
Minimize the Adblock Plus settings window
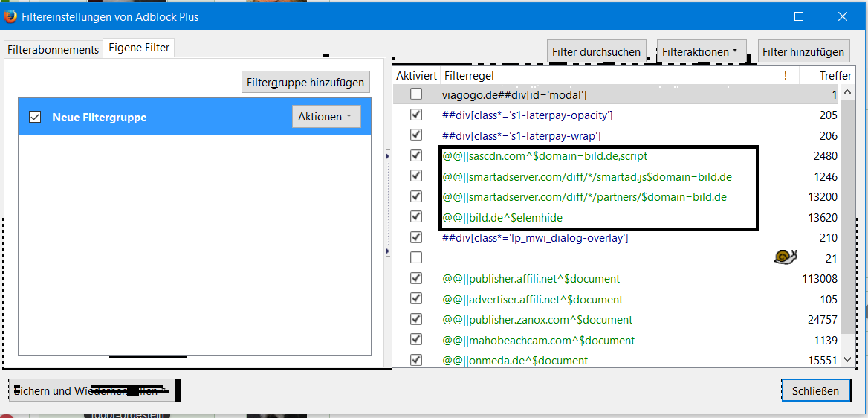click(755, 16)
